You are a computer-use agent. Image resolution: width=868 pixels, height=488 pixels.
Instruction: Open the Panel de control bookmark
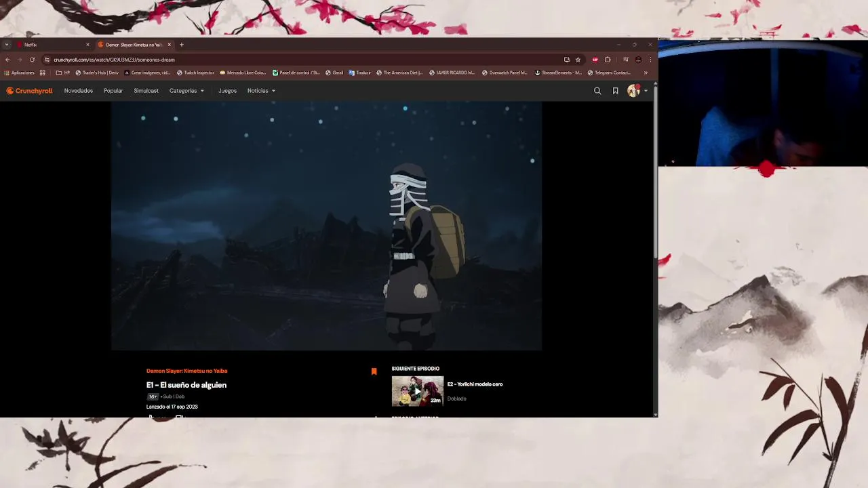pyautogui.click(x=296, y=73)
